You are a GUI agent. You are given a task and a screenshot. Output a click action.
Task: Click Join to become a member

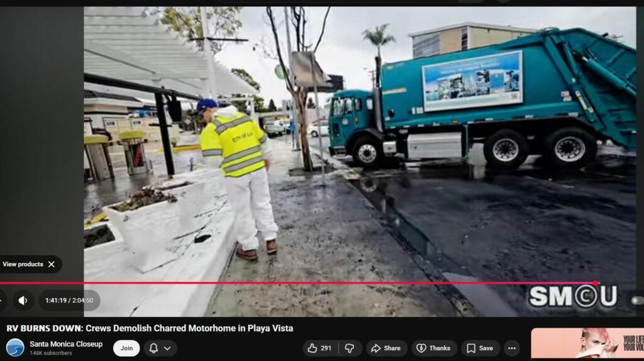(126, 348)
